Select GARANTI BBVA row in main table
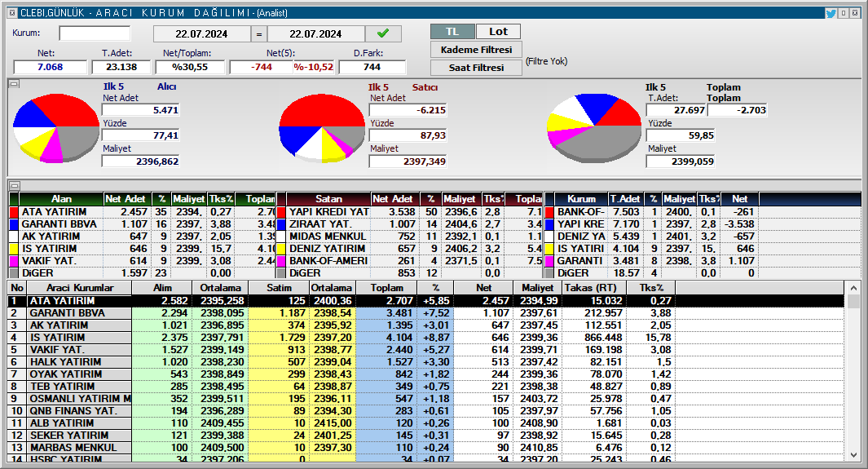 pos(426,313)
